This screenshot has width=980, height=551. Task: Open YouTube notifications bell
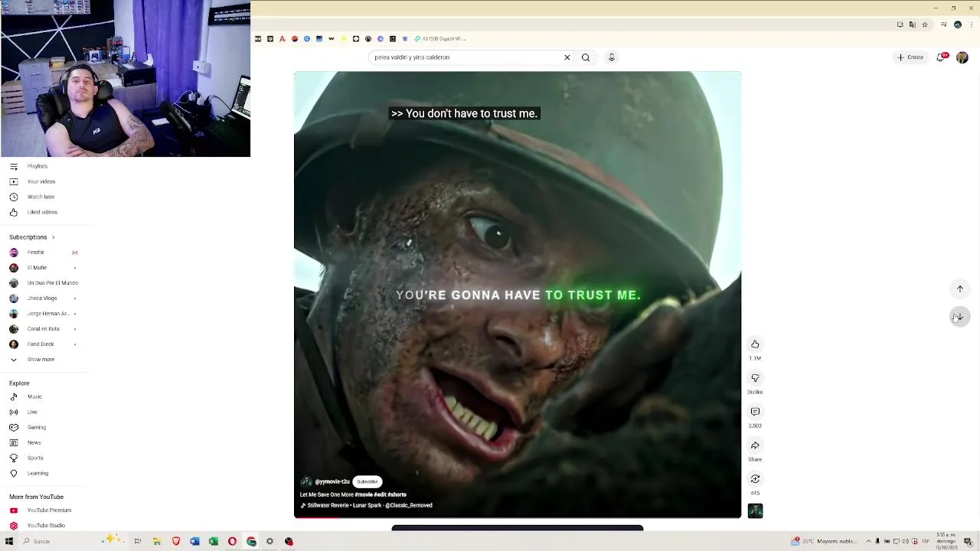(942, 57)
